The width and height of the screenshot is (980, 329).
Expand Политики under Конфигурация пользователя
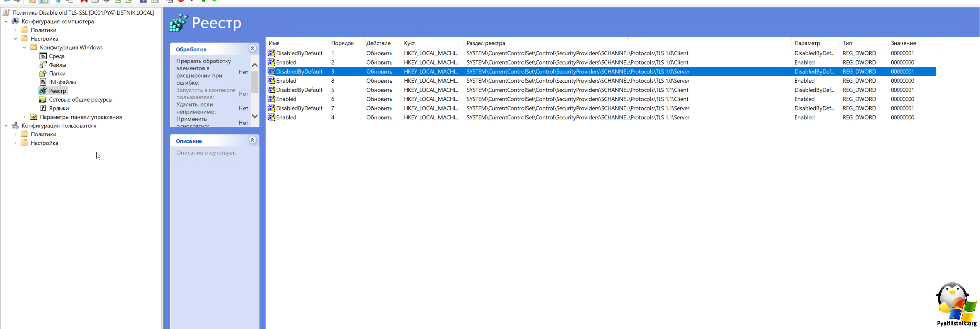tap(15, 134)
